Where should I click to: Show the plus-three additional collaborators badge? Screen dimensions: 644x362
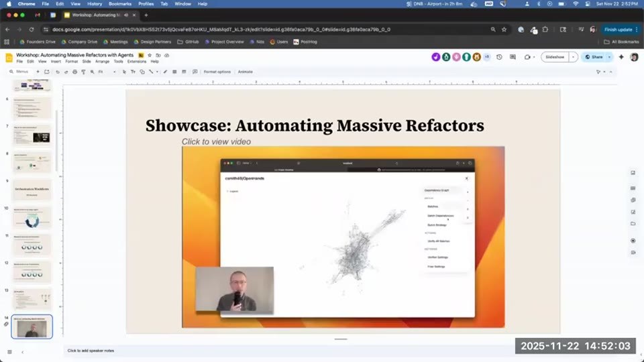pyautogui.click(x=487, y=57)
